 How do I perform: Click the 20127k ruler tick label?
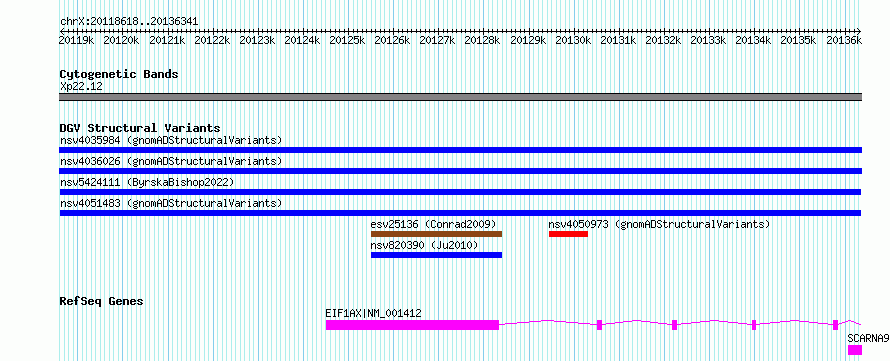click(437, 40)
